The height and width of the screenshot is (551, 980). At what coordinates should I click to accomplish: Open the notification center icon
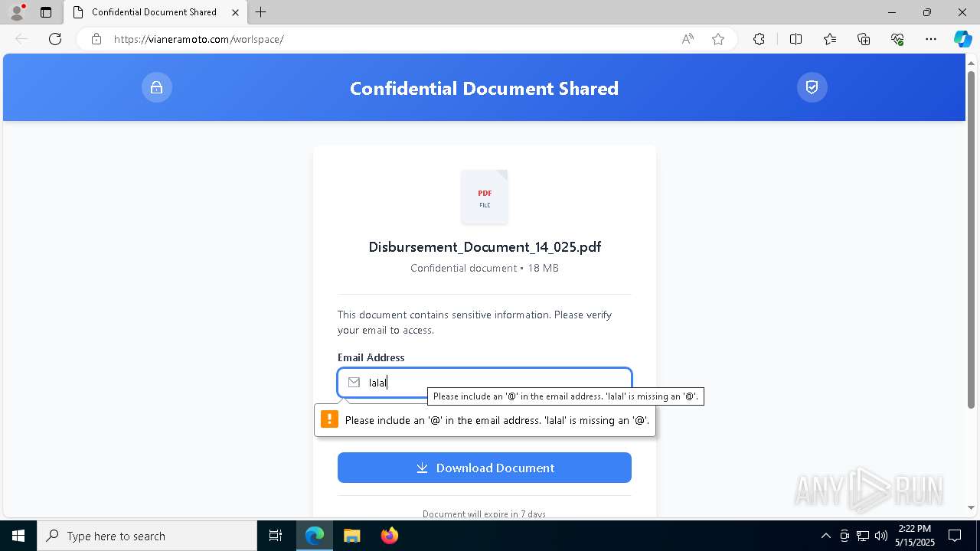955,536
